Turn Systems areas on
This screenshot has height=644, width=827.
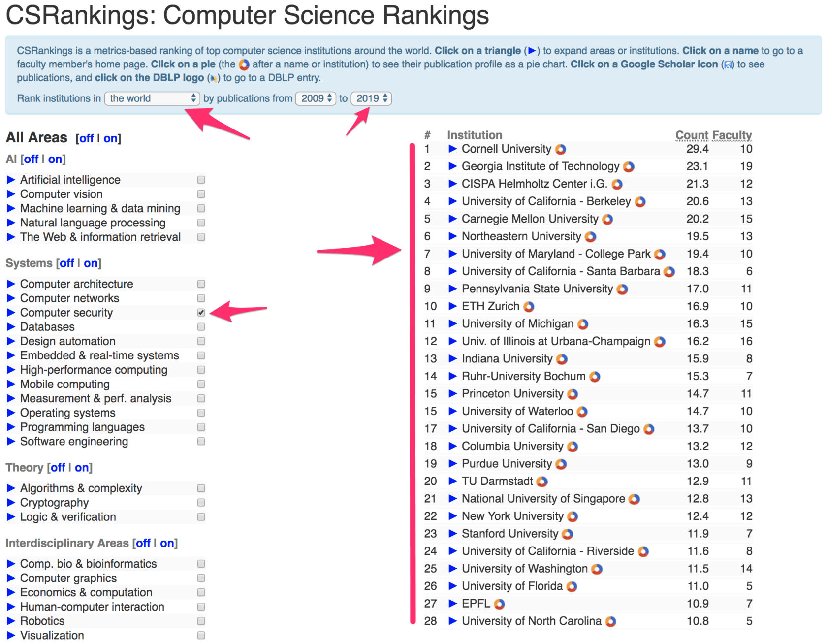pyautogui.click(x=91, y=263)
